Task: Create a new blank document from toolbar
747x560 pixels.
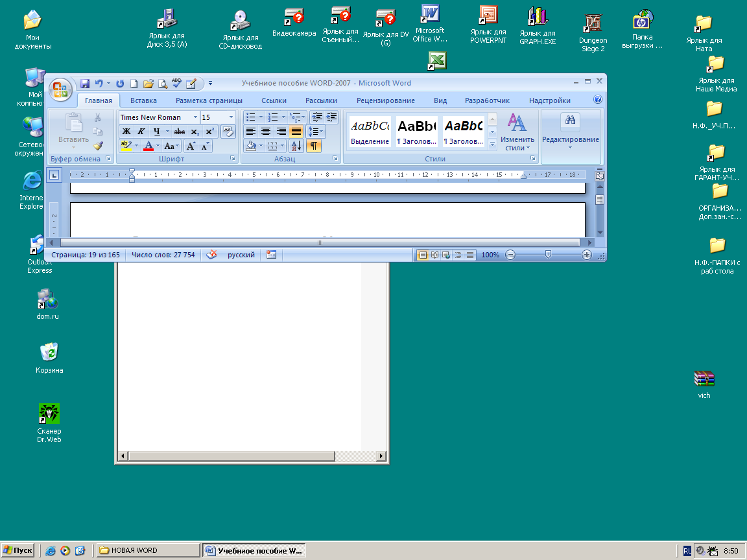Action: [x=134, y=84]
